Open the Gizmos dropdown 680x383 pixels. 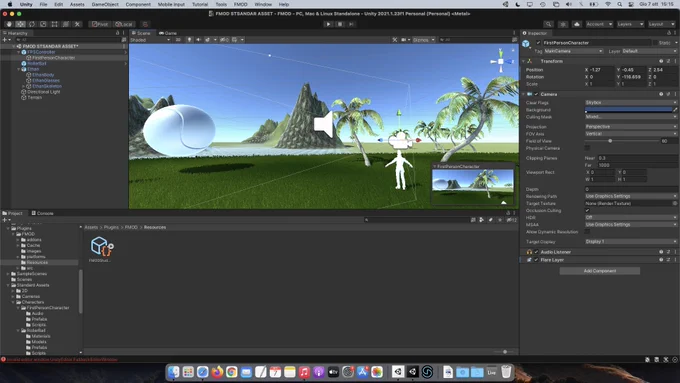point(424,40)
